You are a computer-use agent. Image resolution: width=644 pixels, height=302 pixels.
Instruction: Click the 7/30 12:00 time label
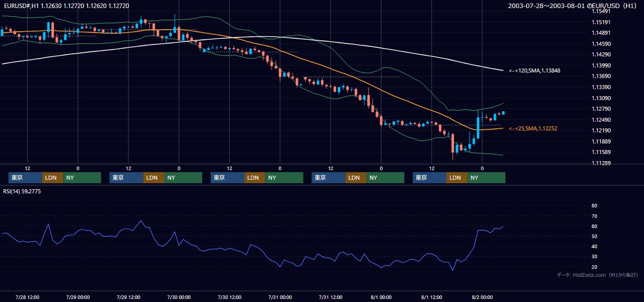click(x=230, y=297)
